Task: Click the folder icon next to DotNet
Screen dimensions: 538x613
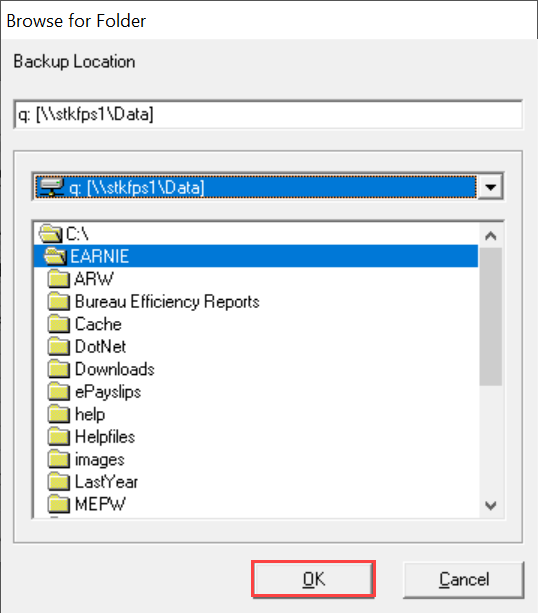Action: click(59, 346)
